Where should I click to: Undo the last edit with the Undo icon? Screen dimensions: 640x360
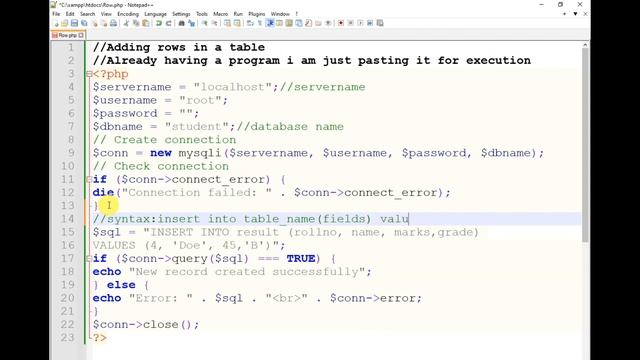(158, 23)
